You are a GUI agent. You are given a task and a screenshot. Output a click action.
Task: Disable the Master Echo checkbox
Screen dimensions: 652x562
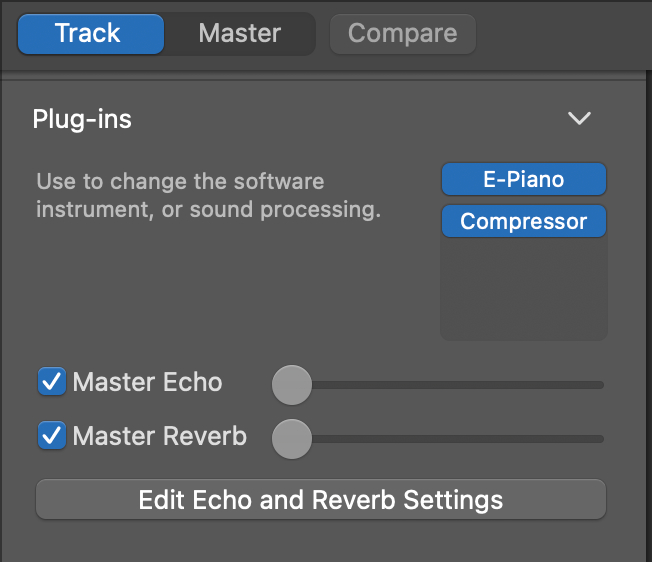(x=52, y=381)
